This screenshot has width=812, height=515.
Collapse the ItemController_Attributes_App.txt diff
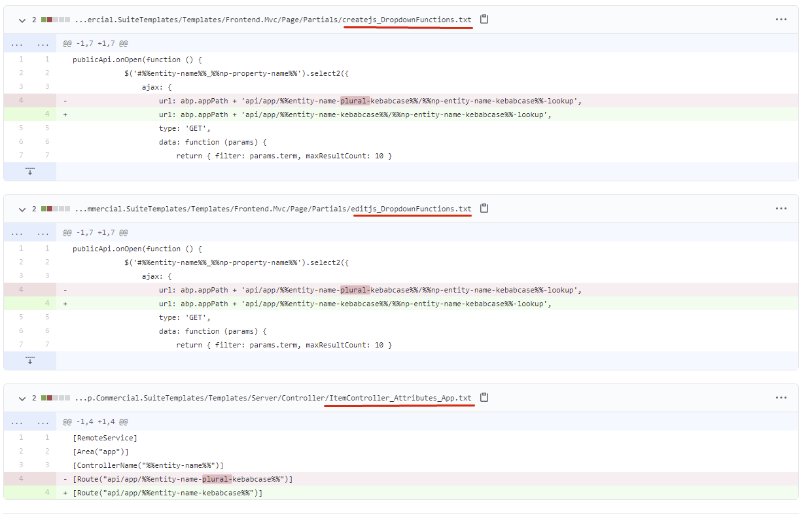[x=23, y=399]
